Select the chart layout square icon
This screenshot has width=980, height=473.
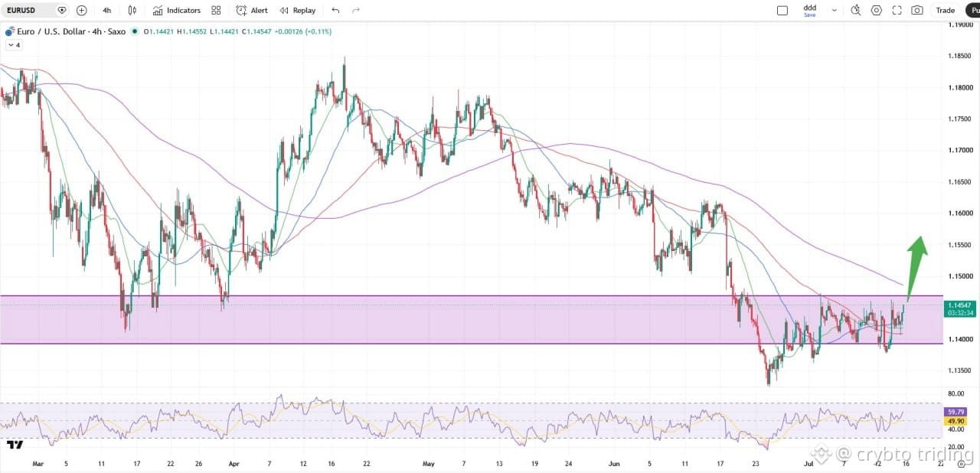coord(782,10)
